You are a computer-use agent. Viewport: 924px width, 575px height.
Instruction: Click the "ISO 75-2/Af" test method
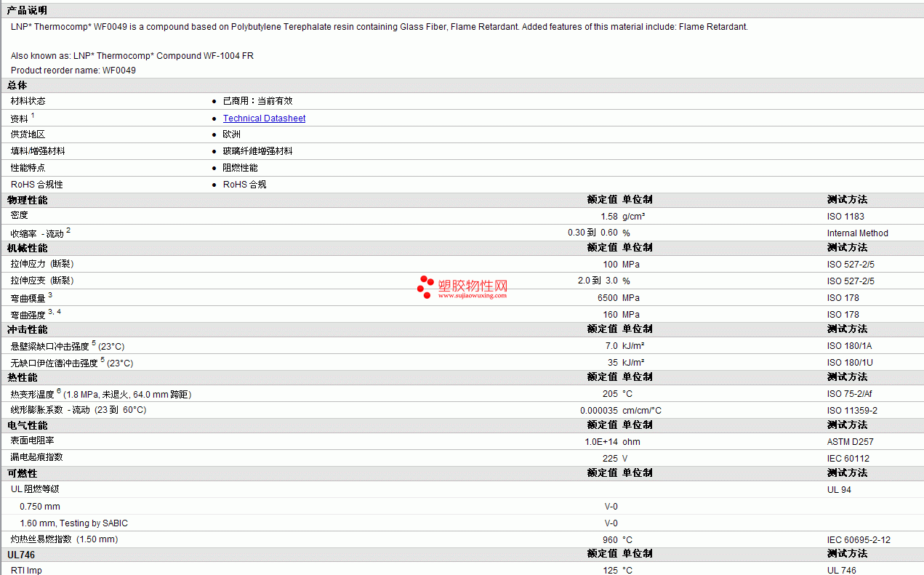click(x=851, y=394)
